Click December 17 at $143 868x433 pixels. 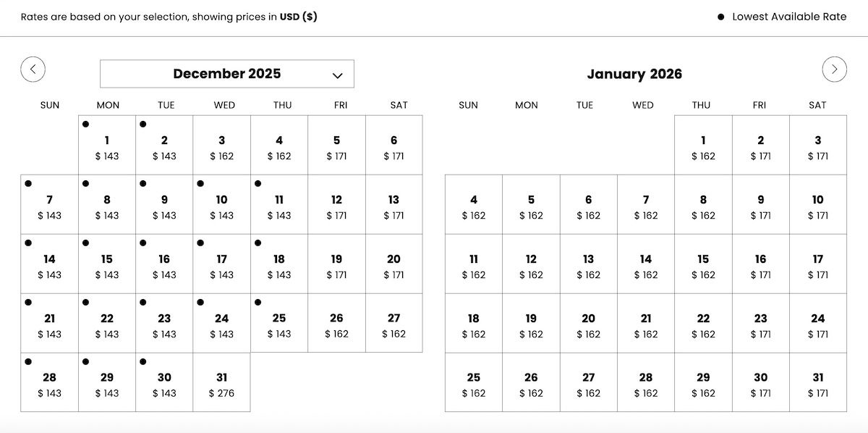[221, 264]
